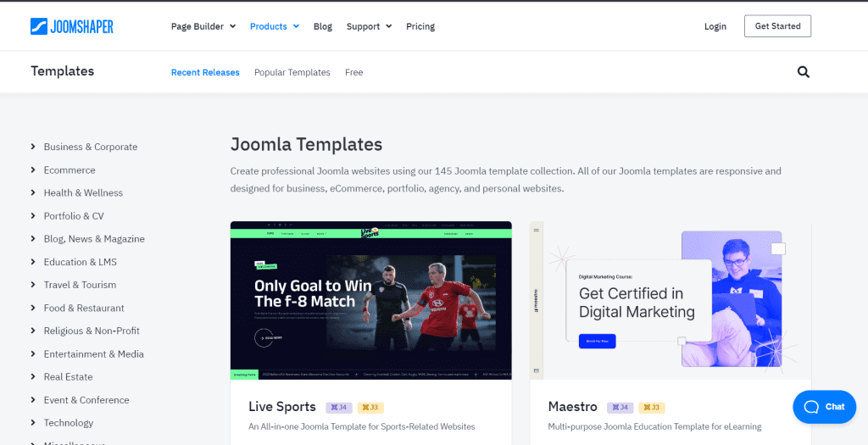Click the Education & LMS category label
The height and width of the screenshot is (445, 868).
click(81, 262)
